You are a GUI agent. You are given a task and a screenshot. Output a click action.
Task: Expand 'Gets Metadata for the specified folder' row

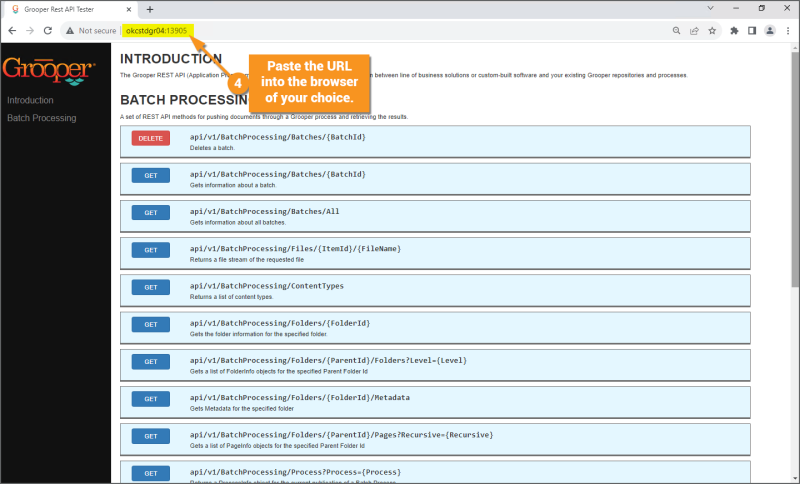click(435, 402)
